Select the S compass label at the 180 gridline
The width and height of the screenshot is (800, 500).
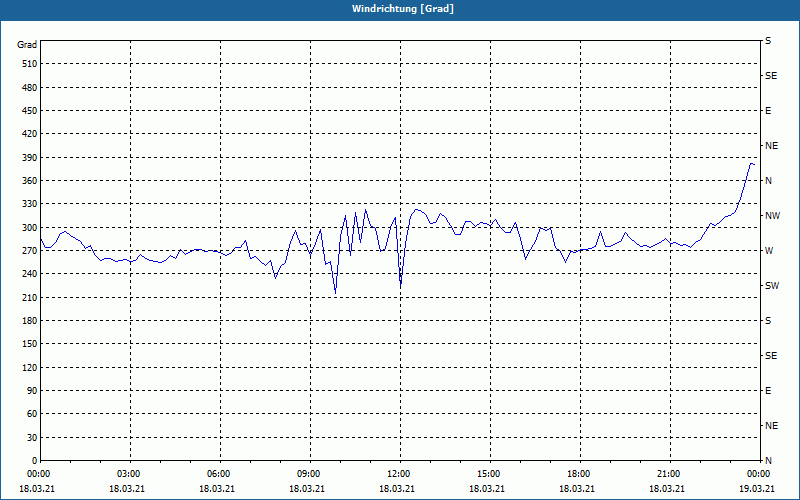768,321
